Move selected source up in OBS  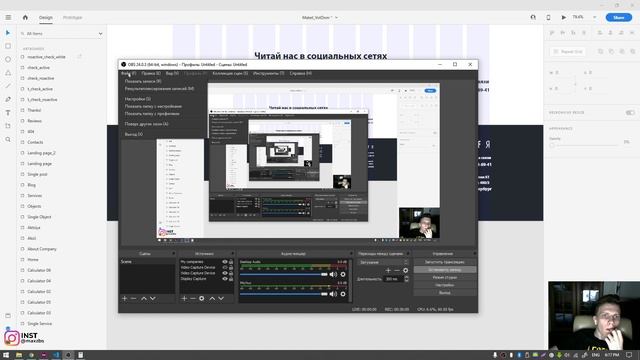[212, 299]
